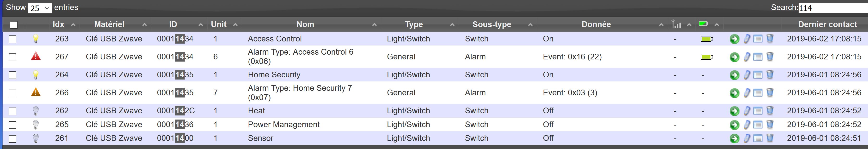
Task: Check the checkbox for Idx 264 row
Action: [x=12, y=75]
